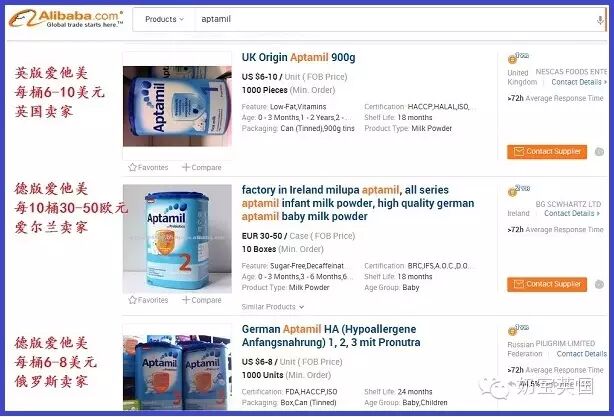Toggle Compare for UK Origin Aptamil 900g
614x417 pixels.
pyautogui.click(x=202, y=167)
